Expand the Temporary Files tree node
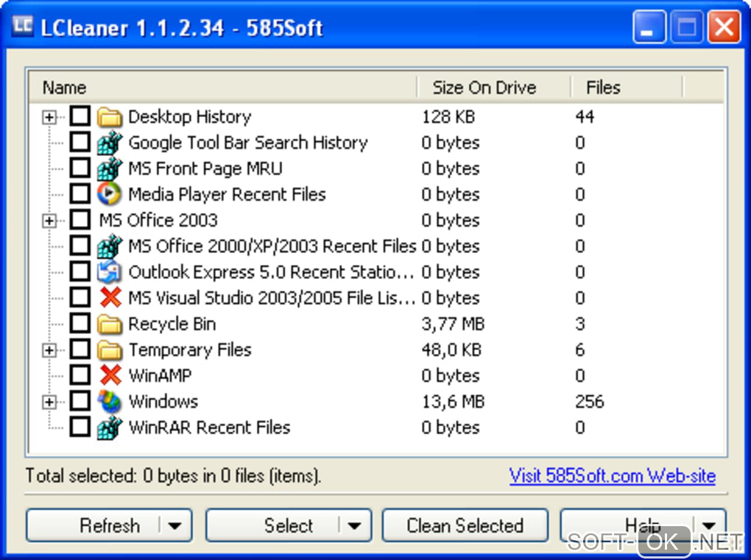Screen dimensions: 751x560 tap(49, 350)
